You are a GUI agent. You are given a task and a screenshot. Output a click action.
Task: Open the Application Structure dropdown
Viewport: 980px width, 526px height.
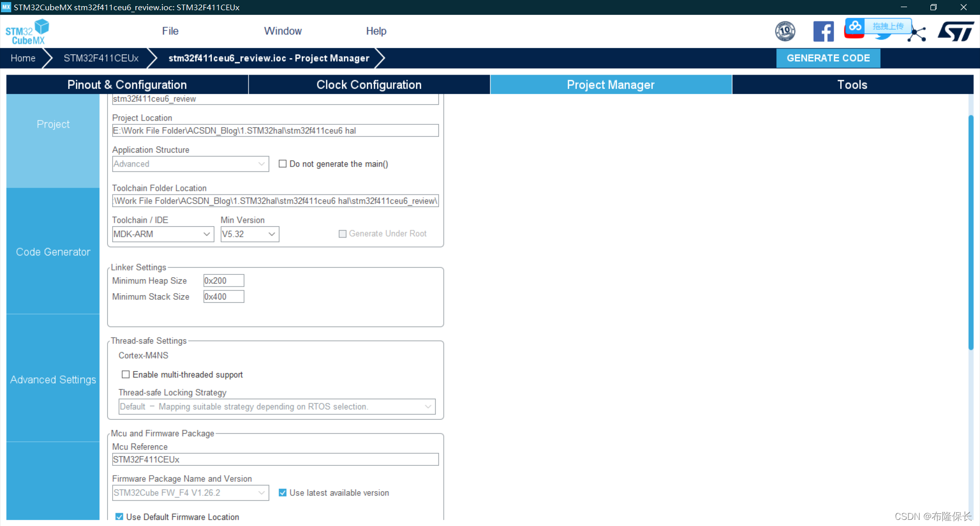(x=190, y=164)
